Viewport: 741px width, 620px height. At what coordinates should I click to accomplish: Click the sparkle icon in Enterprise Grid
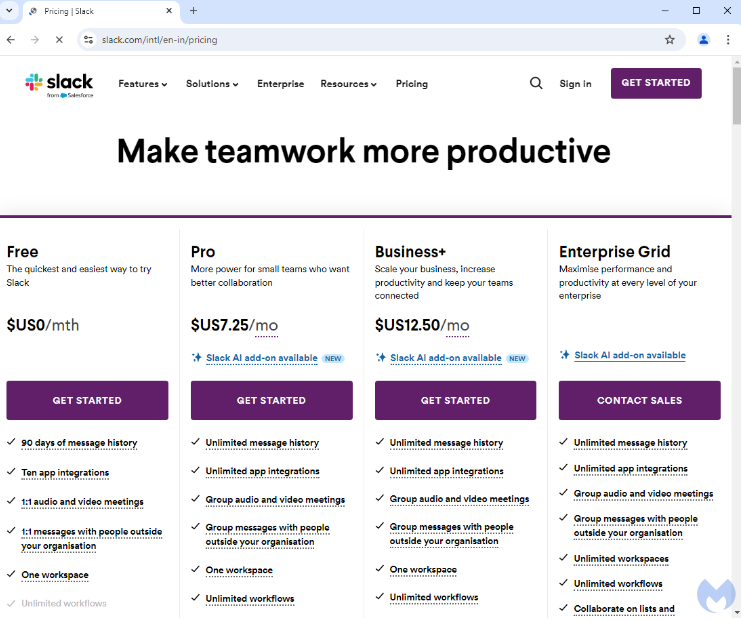click(564, 354)
